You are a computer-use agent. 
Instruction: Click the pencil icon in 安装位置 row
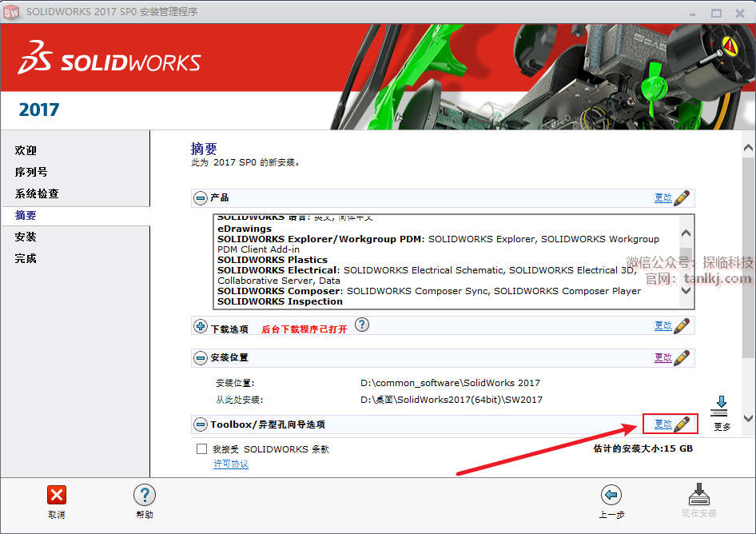coord(682,357)
